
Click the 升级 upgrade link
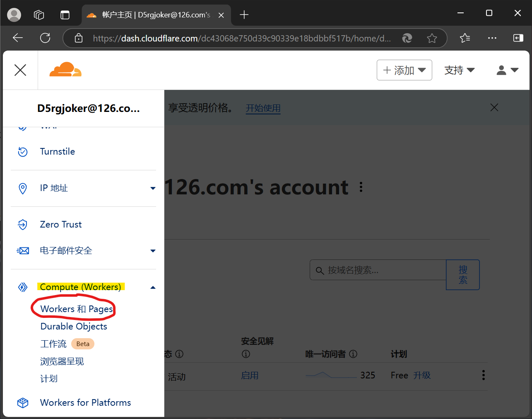[422, 375]
